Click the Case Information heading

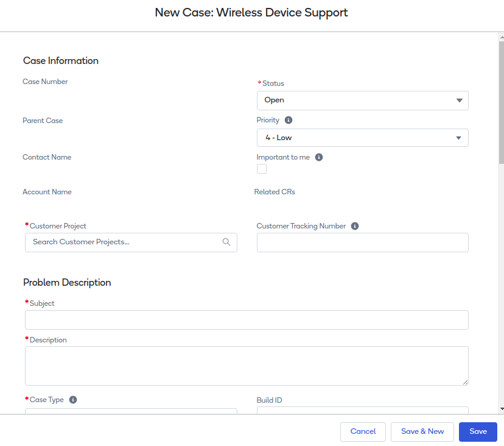tap(61, 60)
